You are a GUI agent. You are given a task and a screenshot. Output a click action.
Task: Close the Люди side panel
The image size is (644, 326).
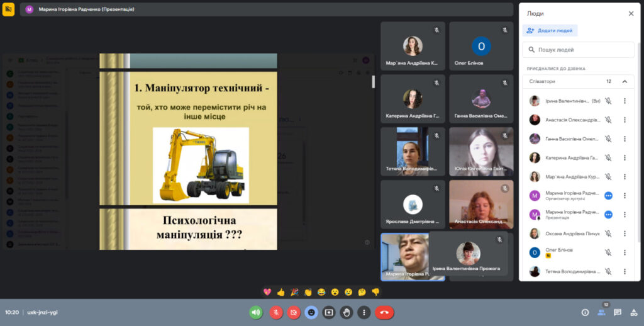tap(631, 13)
